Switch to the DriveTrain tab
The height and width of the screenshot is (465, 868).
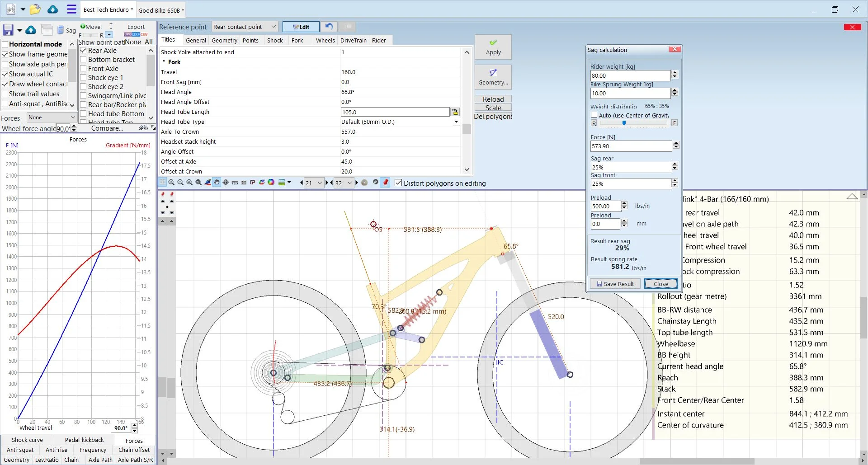[353, 40]
